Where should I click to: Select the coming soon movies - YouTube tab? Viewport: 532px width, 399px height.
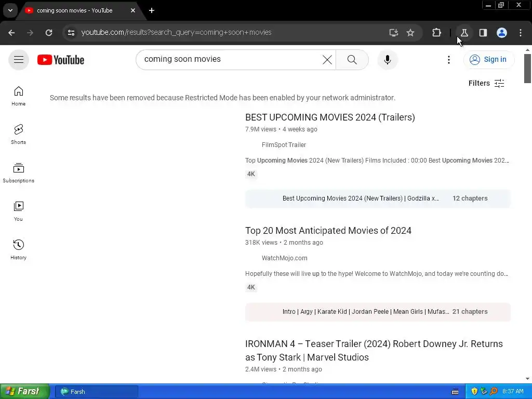81,10
